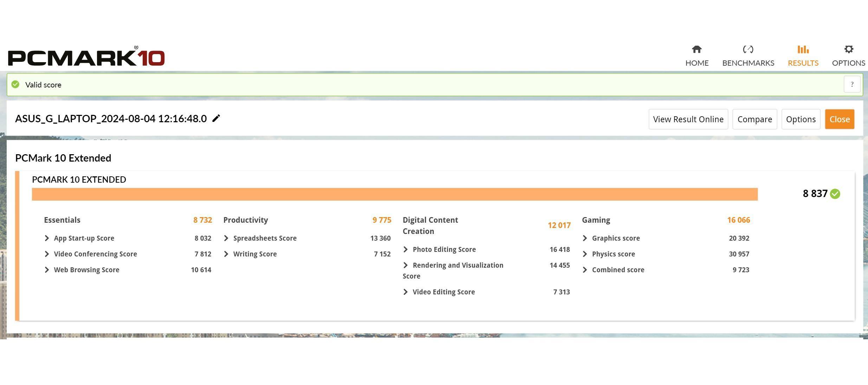Image resolution: width=868 pixels, height=385 pixels.
Task: Click the Essentials score 8 732
Action: (202, 220)
